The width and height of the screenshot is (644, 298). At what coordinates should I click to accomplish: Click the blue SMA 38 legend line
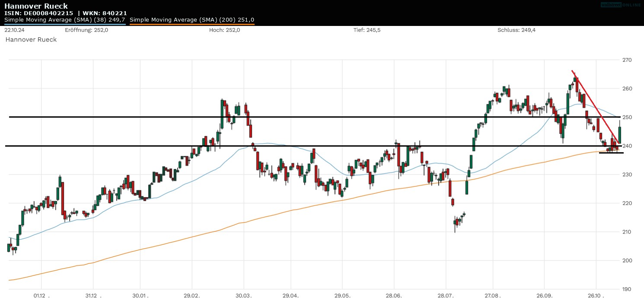click(65, 24)
